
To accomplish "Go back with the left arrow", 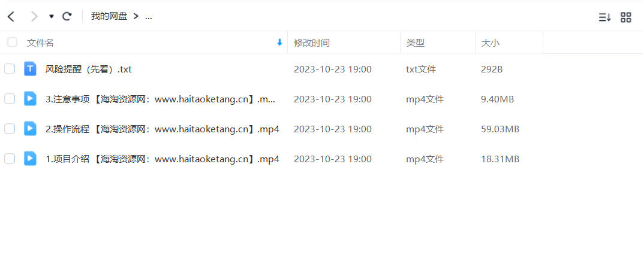I will [x=11, y=16].
